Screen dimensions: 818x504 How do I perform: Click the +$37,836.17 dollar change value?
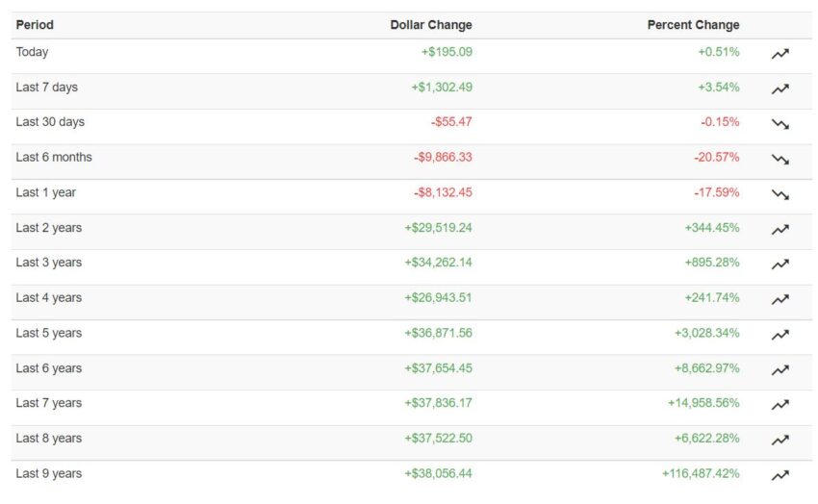(x=438, y=403)
